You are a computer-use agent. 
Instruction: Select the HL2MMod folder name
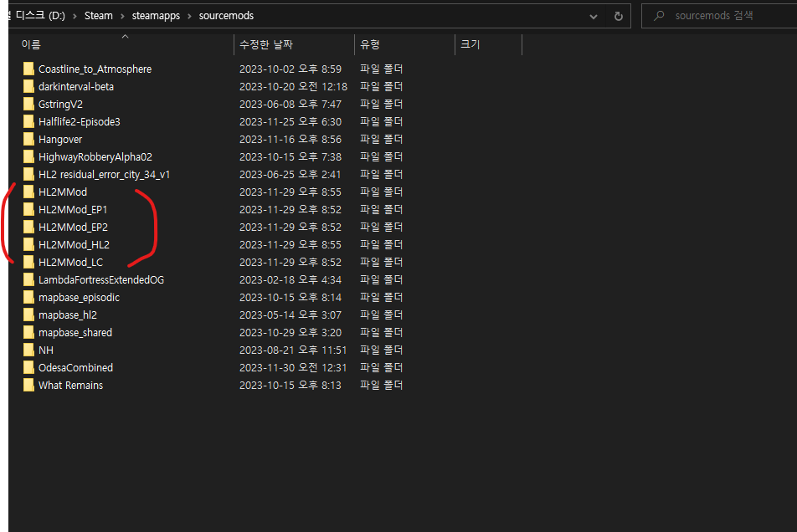63,192
